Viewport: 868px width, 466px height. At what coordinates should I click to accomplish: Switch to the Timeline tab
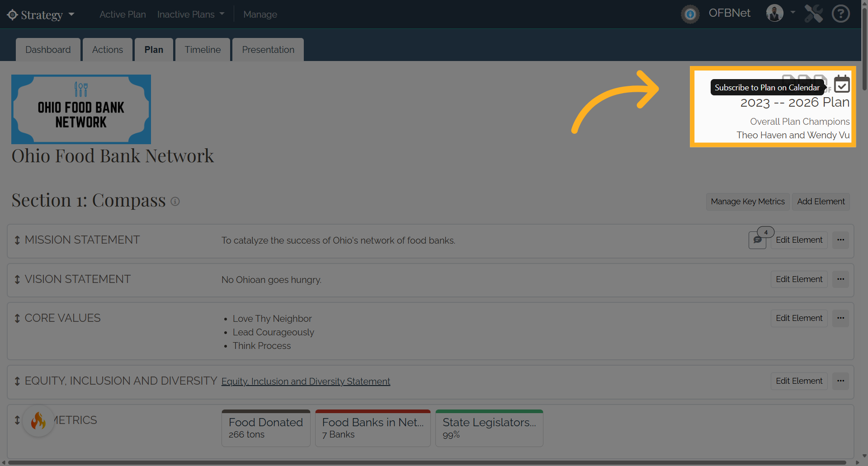(203, 50)
